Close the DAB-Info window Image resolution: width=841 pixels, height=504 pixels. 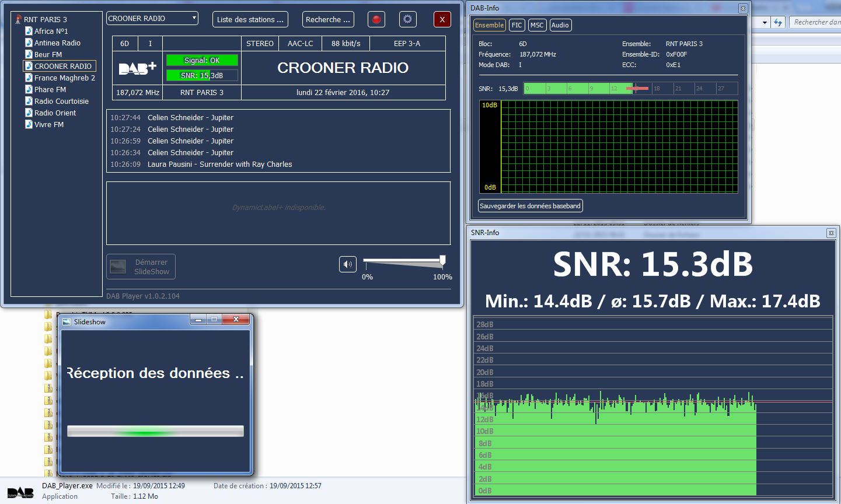pos(742,8)
